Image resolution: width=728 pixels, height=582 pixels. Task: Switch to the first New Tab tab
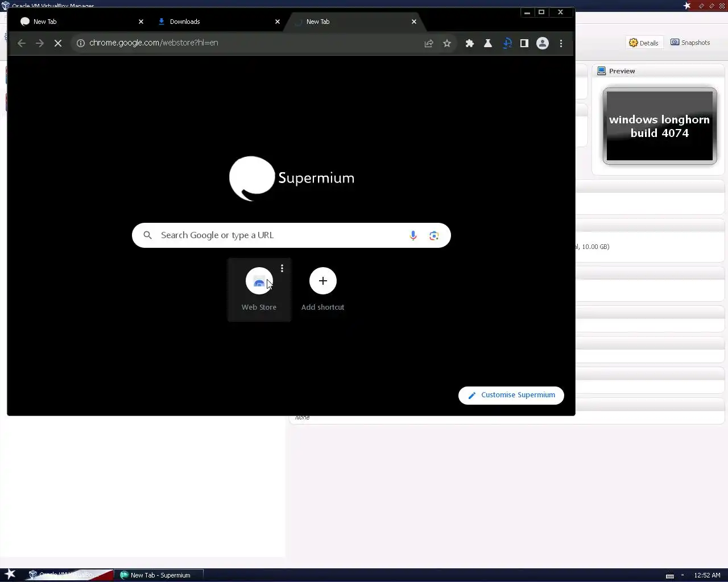pos(80,22)
